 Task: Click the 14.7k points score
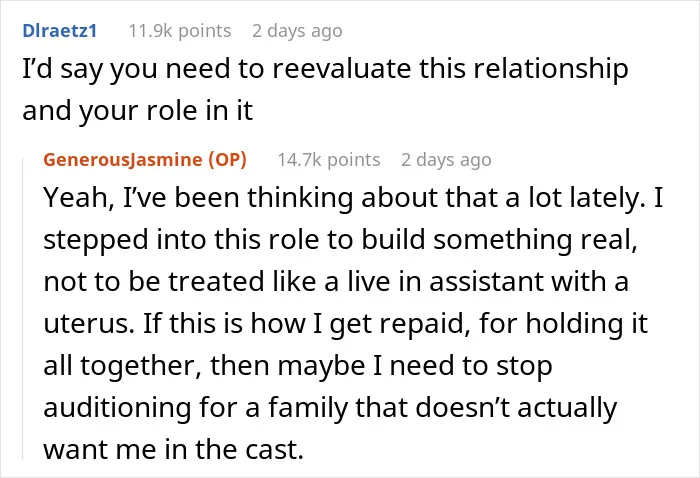[x=329, y=159]
